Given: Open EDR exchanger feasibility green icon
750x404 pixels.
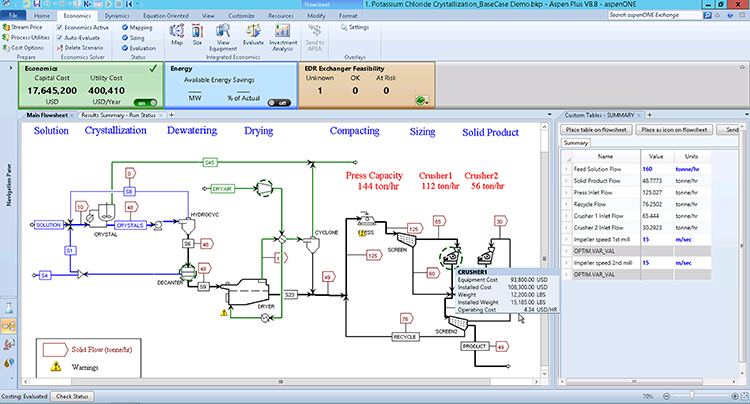Looking at the screenshot, I should click(419, 100).
